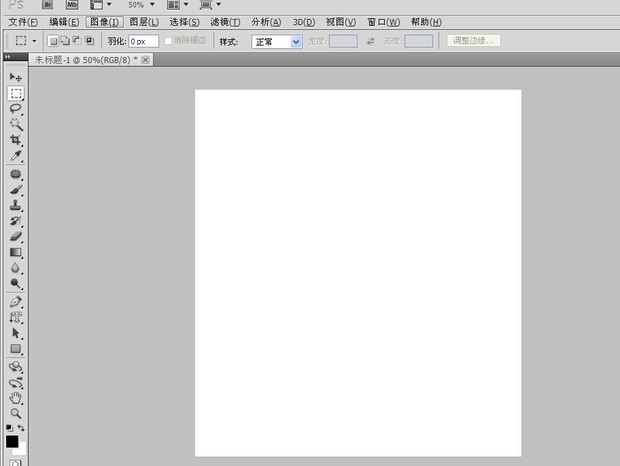Select the Dodge tool

(x=15, y=283)
